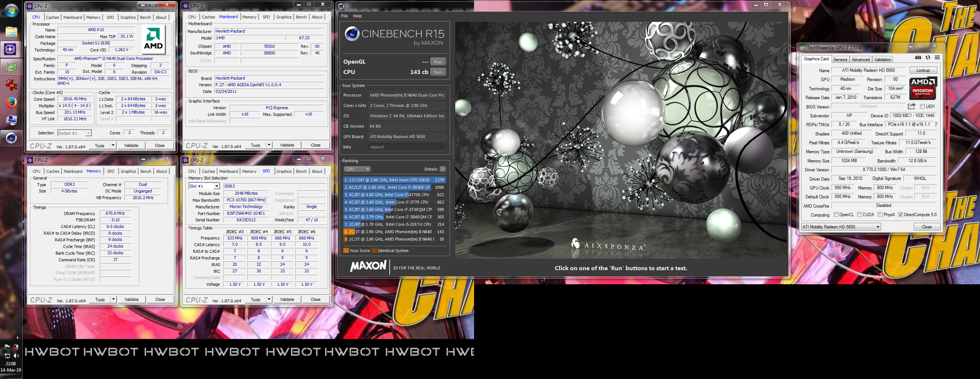
Task: Open the Slot #1 memory dropdown
Action: pyautogui.click(x=204, y=186)
